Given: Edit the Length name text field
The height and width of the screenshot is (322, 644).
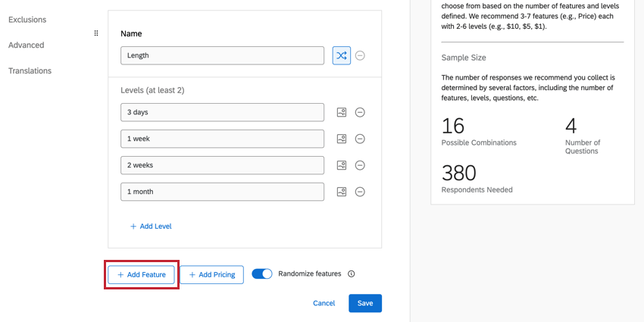Looking at the screenshot, I should pos(223,55).
